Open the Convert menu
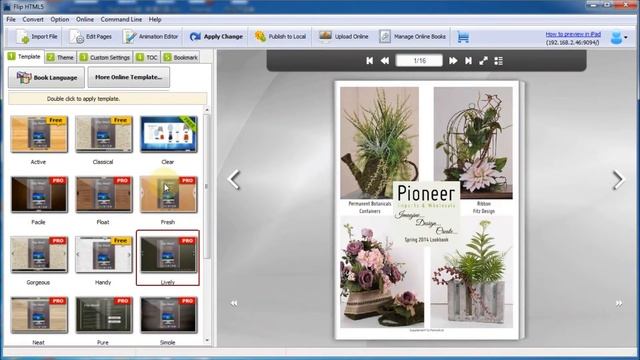Viewport: 640px width, 360px height. (x=33, y=19)
